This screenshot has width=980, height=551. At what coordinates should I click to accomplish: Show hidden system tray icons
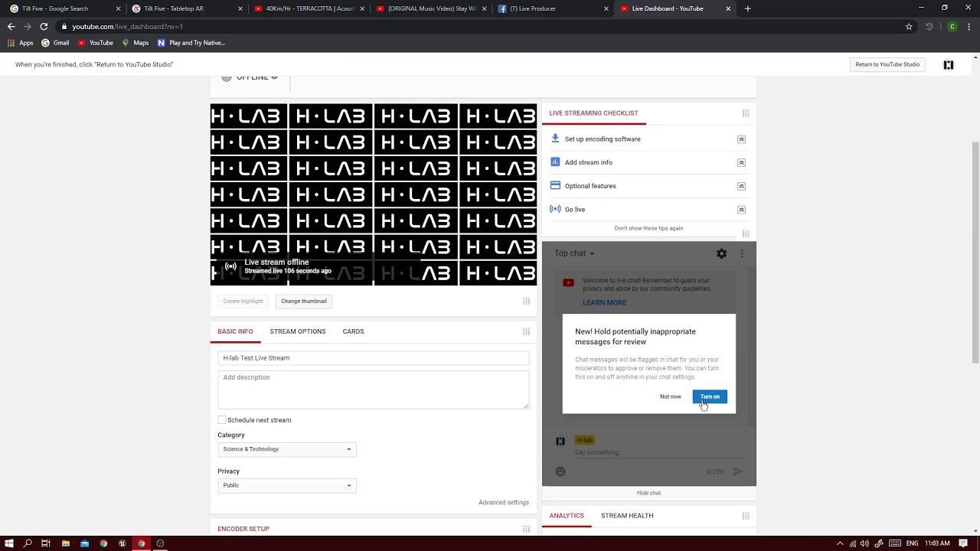point(840,543)
